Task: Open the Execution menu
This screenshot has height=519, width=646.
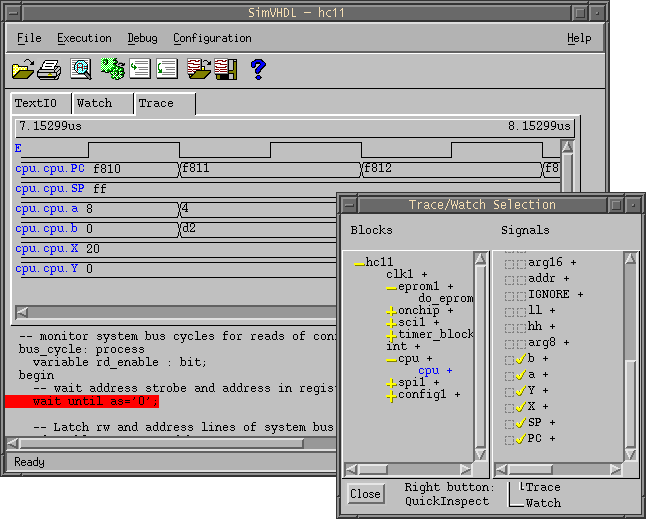Action: (84, 38)
